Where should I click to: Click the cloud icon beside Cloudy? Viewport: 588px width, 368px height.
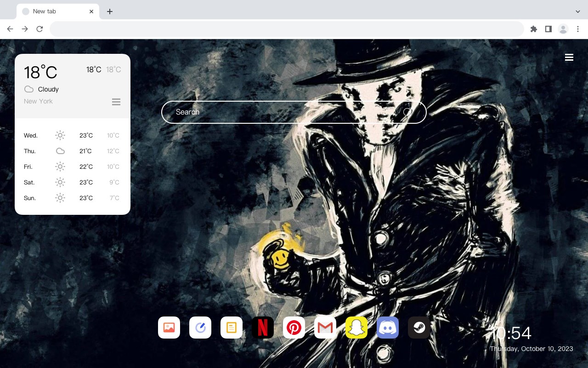(28, 89)
